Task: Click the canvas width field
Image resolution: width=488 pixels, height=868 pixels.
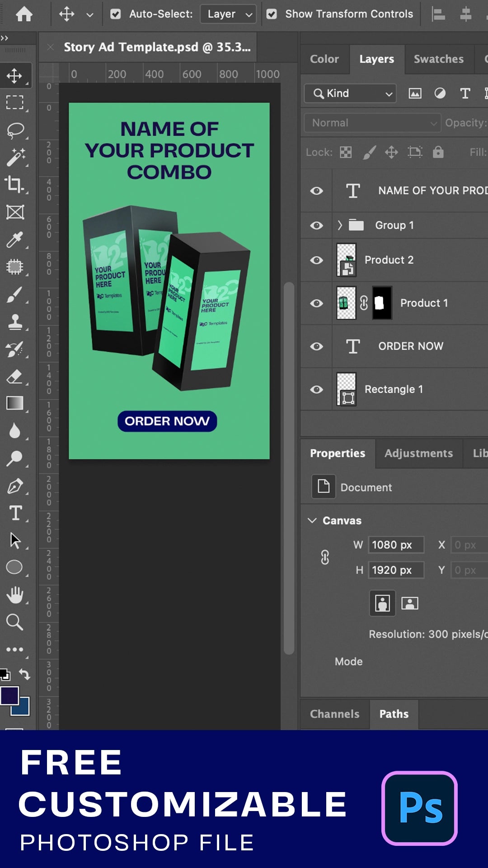Action: 396,545
